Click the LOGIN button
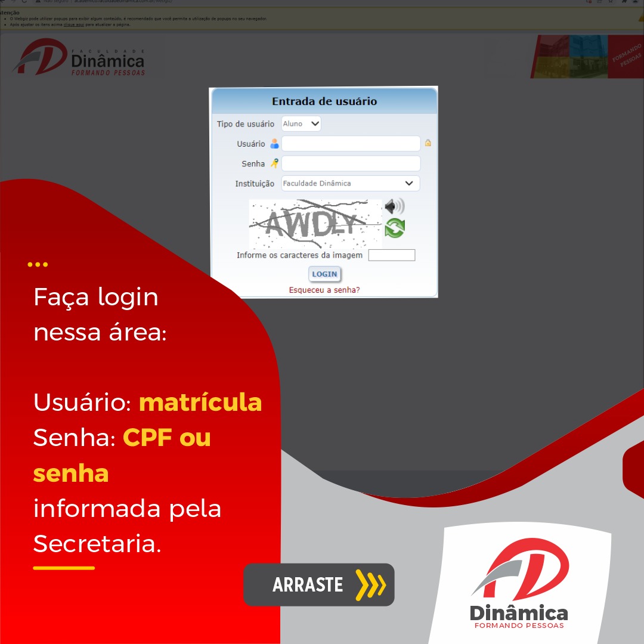The width and height of the screenshot is (644, 644). (324, 274)
